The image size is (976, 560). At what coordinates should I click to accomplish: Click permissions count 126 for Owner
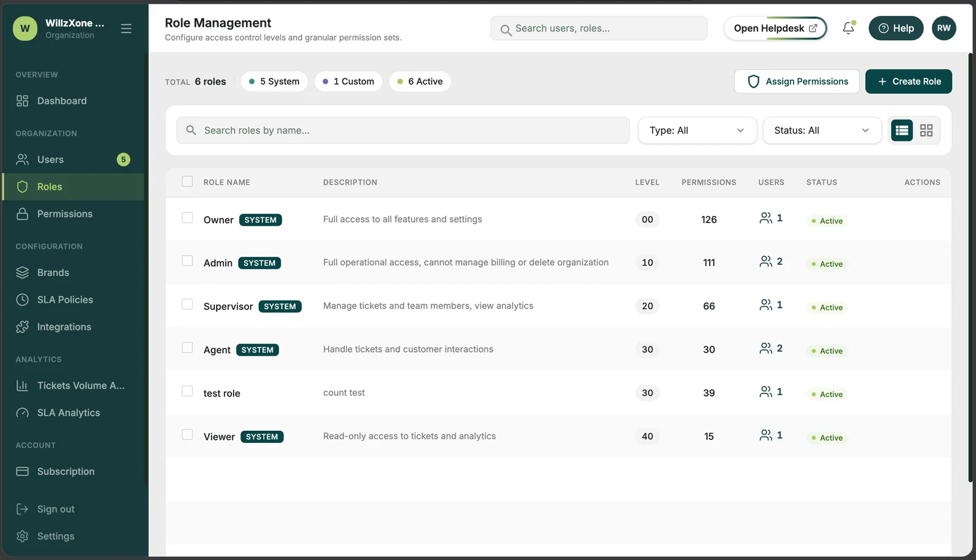[x=709, y=220]
